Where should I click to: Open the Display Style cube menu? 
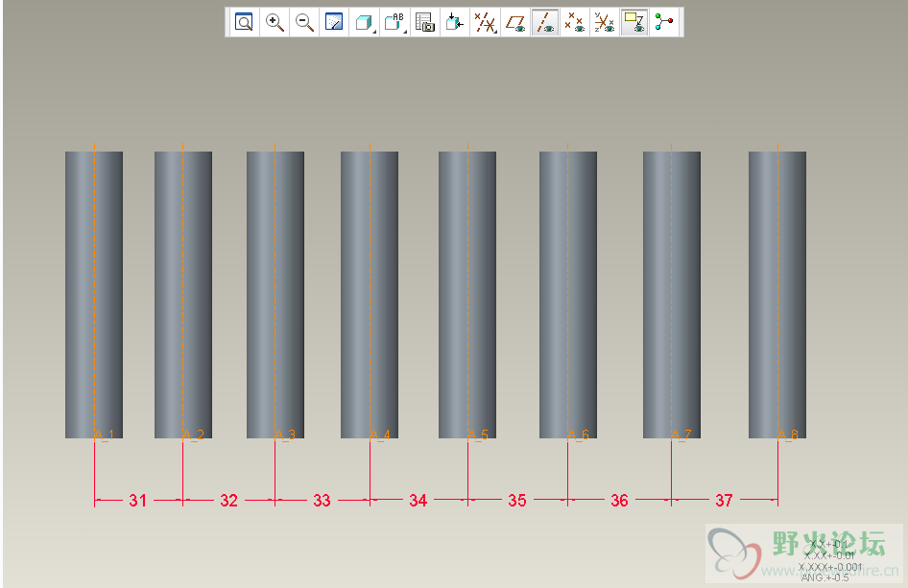[x=364, y=22]
